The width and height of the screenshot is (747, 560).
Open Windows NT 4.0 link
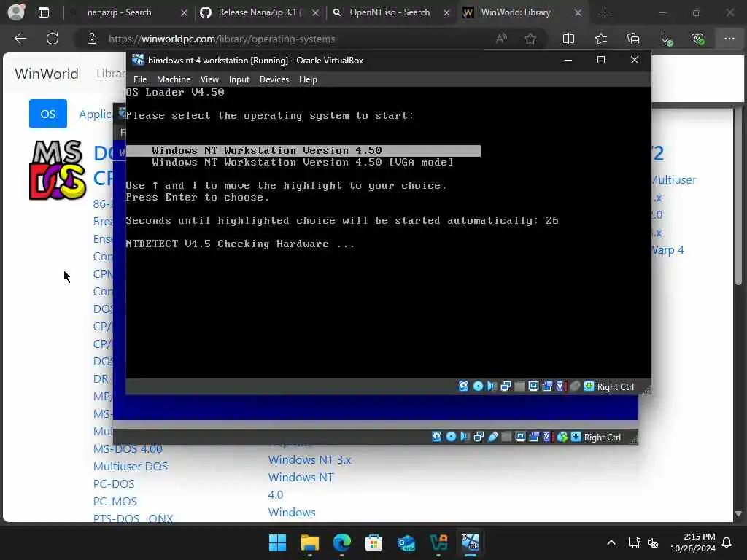point(301,486)
